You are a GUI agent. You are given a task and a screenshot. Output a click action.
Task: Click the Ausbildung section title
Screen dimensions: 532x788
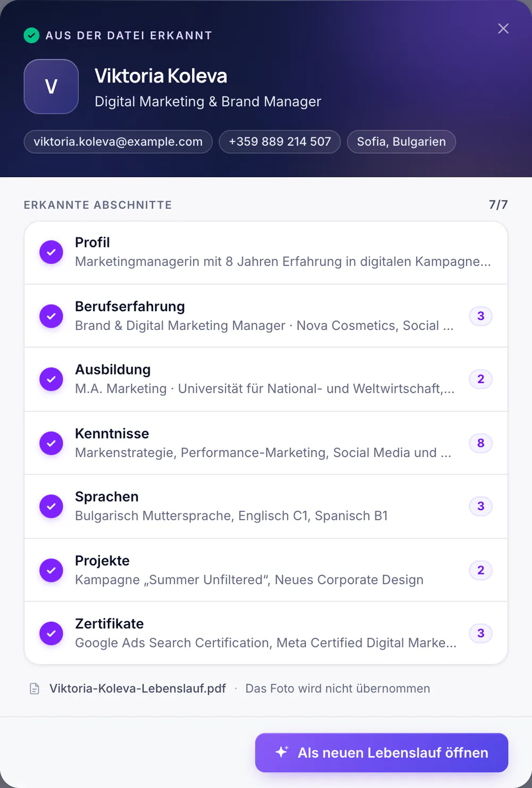(x=113, y=370)
